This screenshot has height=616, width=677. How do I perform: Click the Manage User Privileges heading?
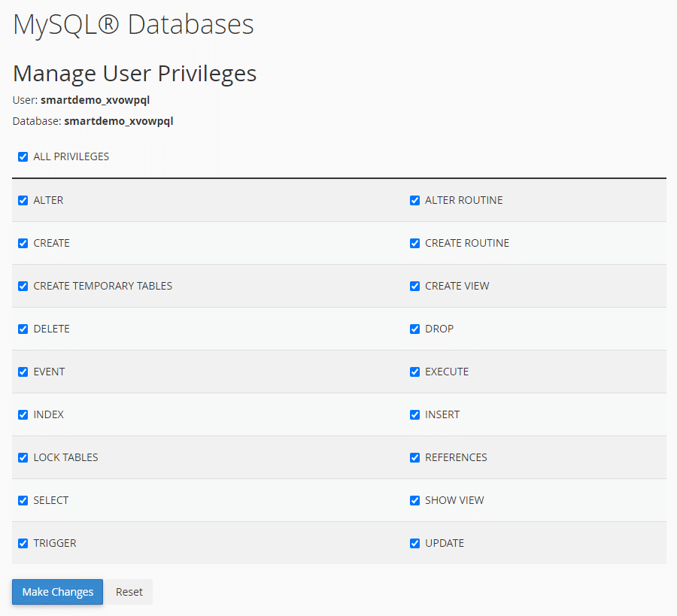pyautogui.click(x=135, y=74)
